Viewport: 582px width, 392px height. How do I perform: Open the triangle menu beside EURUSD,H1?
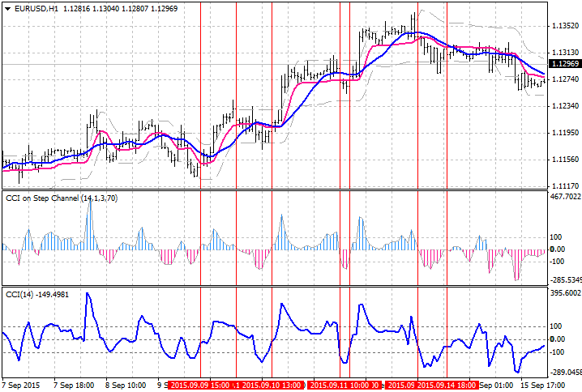point(8,9)
